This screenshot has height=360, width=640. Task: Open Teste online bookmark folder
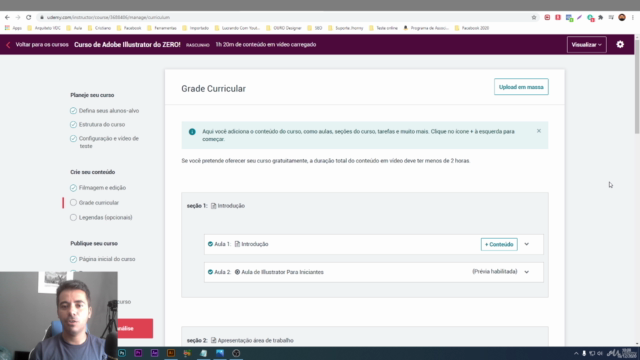point(383,28)
